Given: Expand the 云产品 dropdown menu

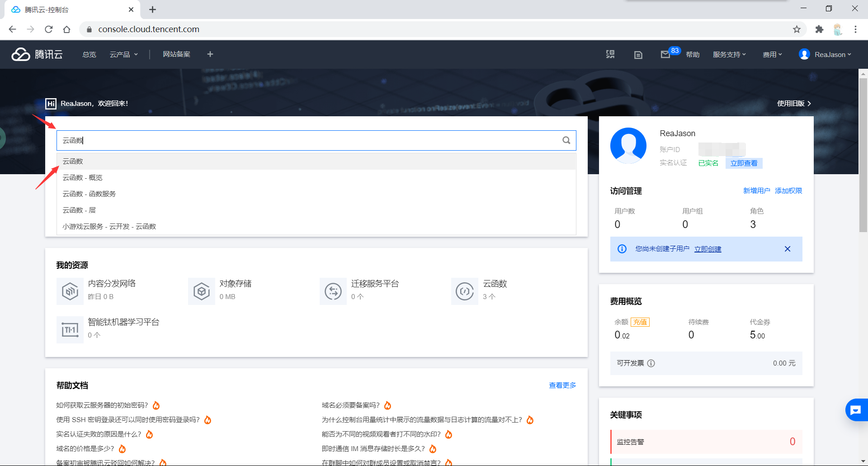Looking at the screenshot, I should click(x=124, y=54).
